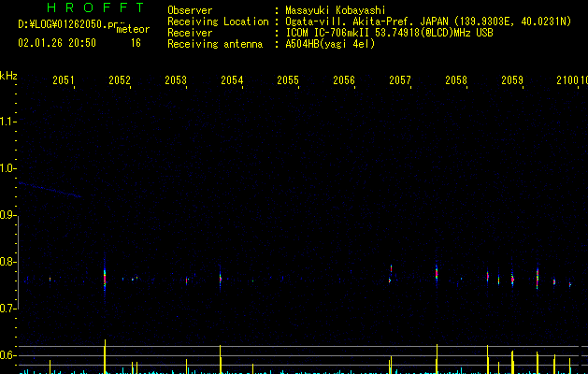The height and width of the screenshot is (374, 588).
Task: Click the meteor count value 16
Action: tap(136, 43)
